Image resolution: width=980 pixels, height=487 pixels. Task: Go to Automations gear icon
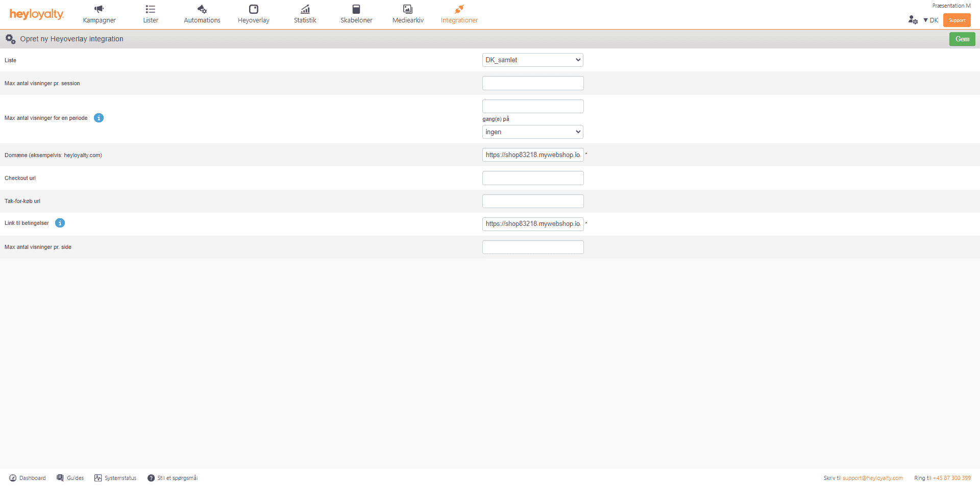pos(202,9)
